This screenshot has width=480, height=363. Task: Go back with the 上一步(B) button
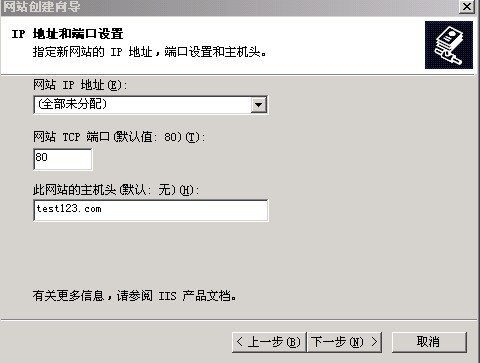pyautogui.click(x=269, y=342)
